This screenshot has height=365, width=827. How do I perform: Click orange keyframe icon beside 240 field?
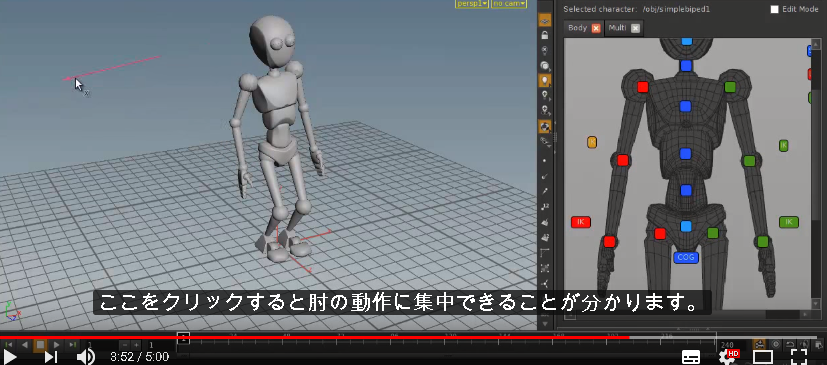pyautogui.click(x=759, y=344)
